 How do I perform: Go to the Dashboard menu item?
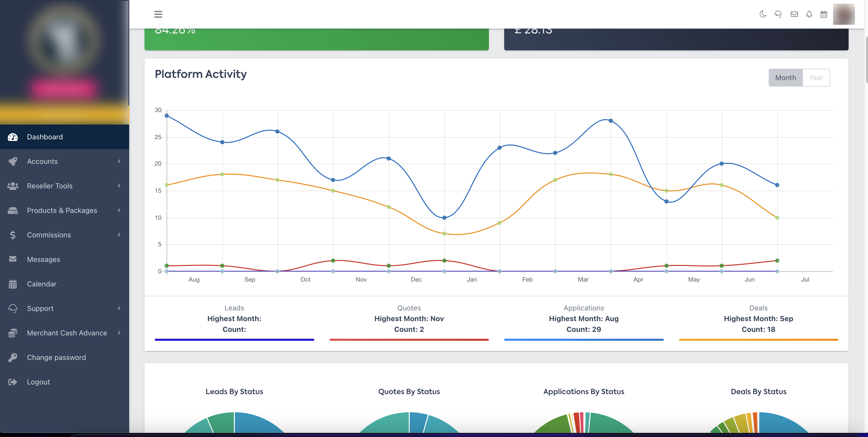coord(45,137)
